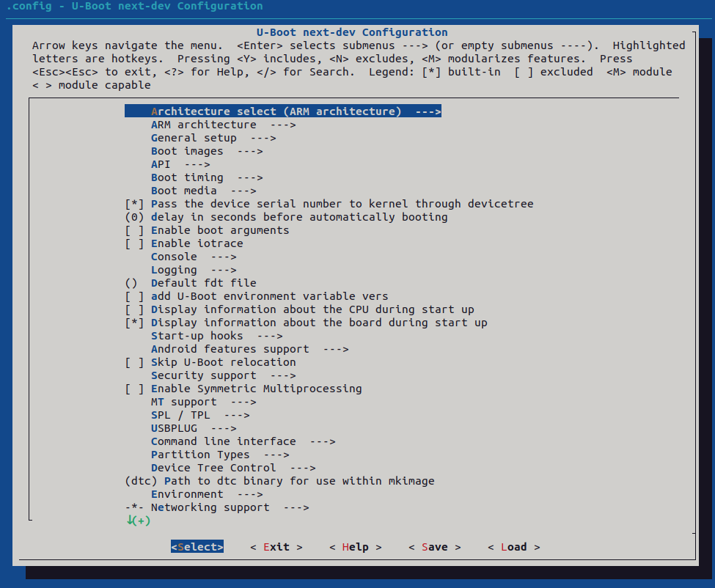Open Architecture select submenu
The height and width of the screenshot is (588, 715).
click(x=283, y=111)
